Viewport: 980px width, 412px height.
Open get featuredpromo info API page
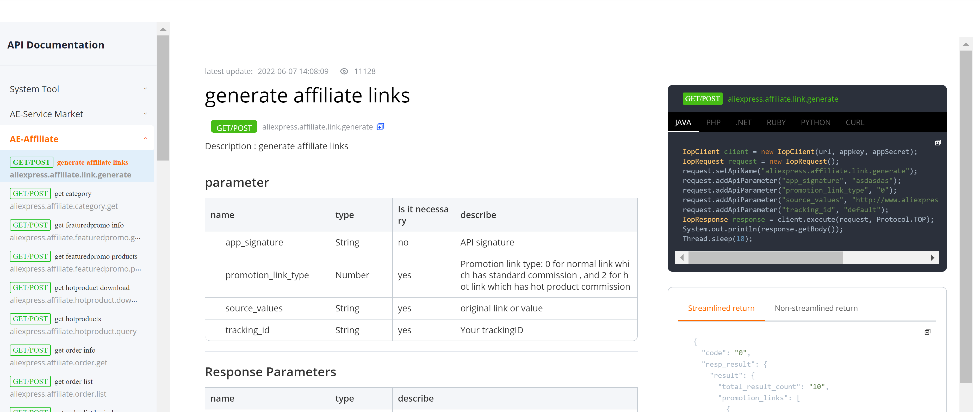coord(77,231)
